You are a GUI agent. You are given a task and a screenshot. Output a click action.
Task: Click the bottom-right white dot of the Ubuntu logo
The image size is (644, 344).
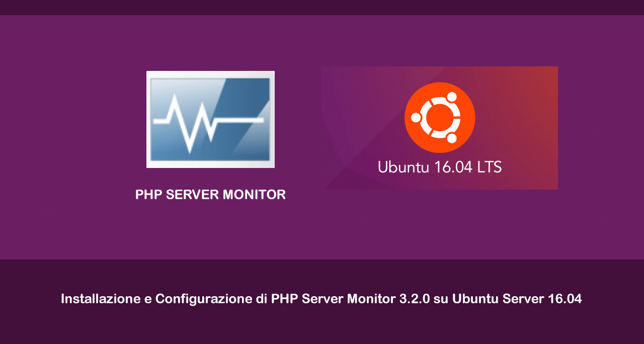(x=451, y=138)
